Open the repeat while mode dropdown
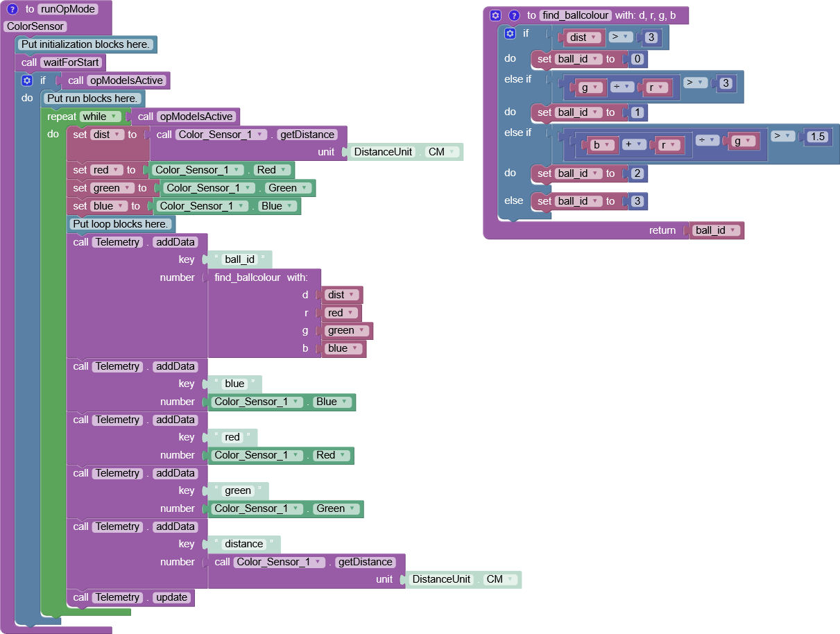Viewport: 840px width, 634px height. pos(101,117)
